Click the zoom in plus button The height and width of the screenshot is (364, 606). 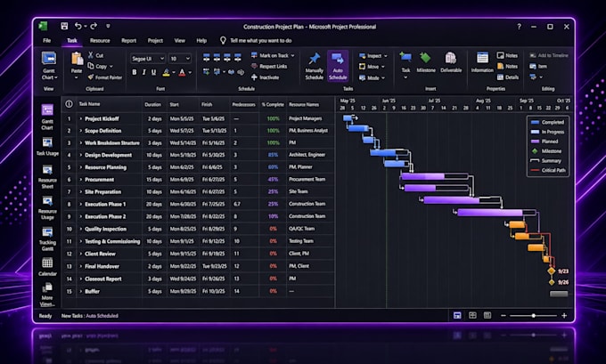click(564, 316)
